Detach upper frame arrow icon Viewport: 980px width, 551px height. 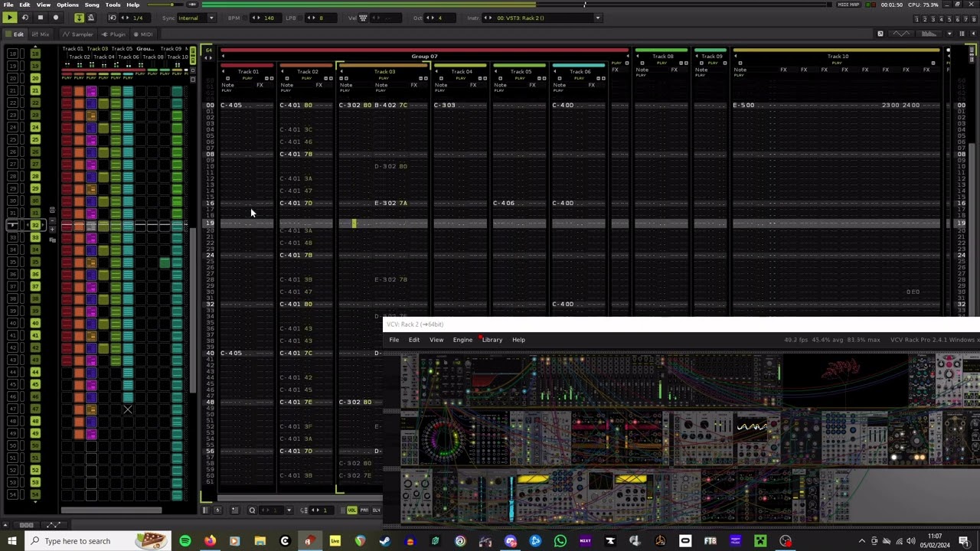(x=880, y=34)
